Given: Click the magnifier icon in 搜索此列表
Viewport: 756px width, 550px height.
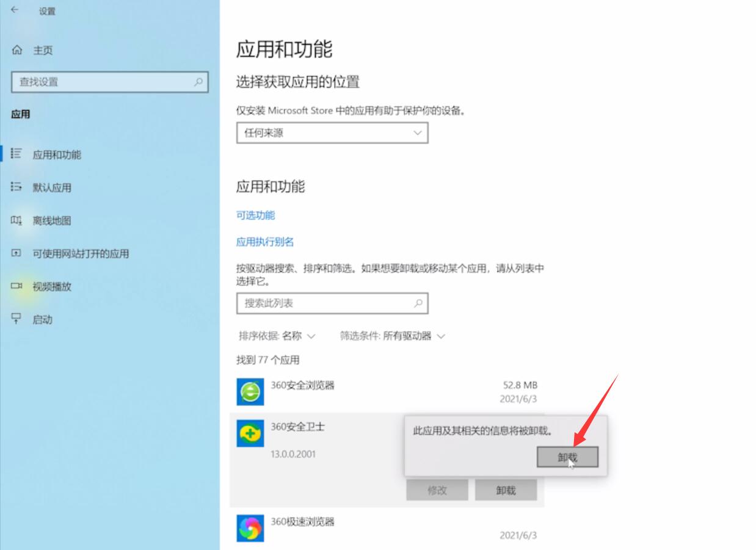Looking at the screenshot, I should pos(418,303).
